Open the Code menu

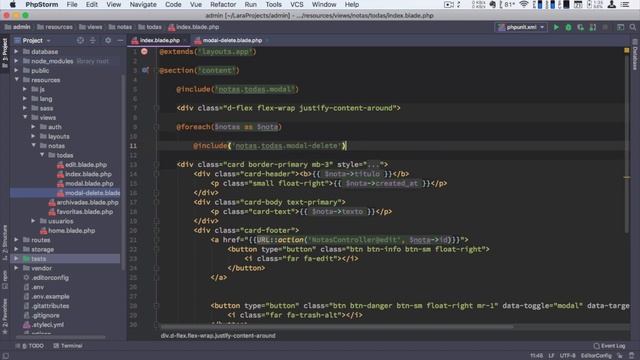[173, 4]
